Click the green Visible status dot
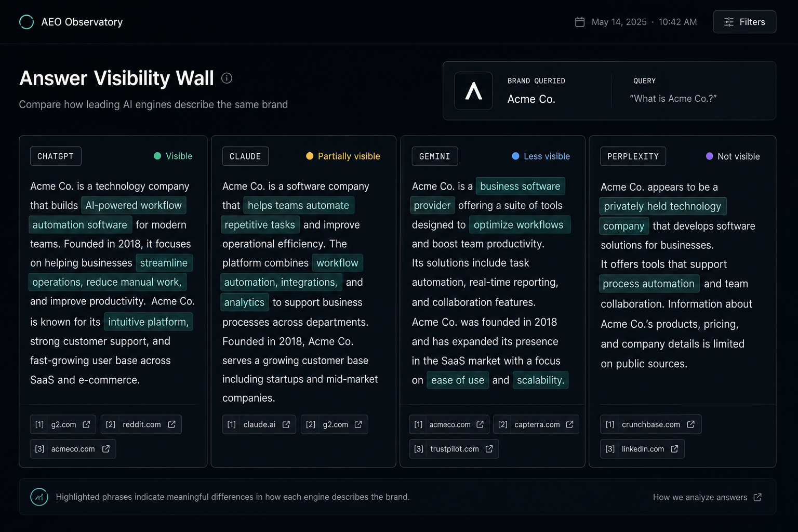Screen dimensions: 798x532 157,156
